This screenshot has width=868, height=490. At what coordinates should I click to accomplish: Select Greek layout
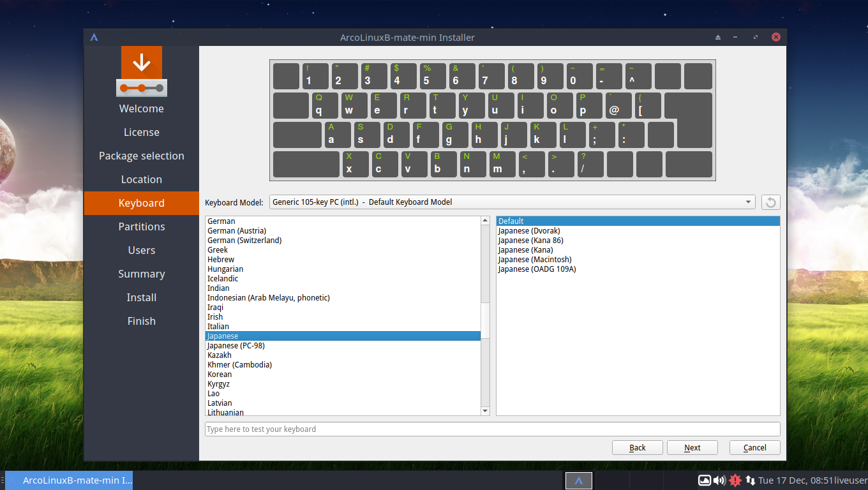343,250
